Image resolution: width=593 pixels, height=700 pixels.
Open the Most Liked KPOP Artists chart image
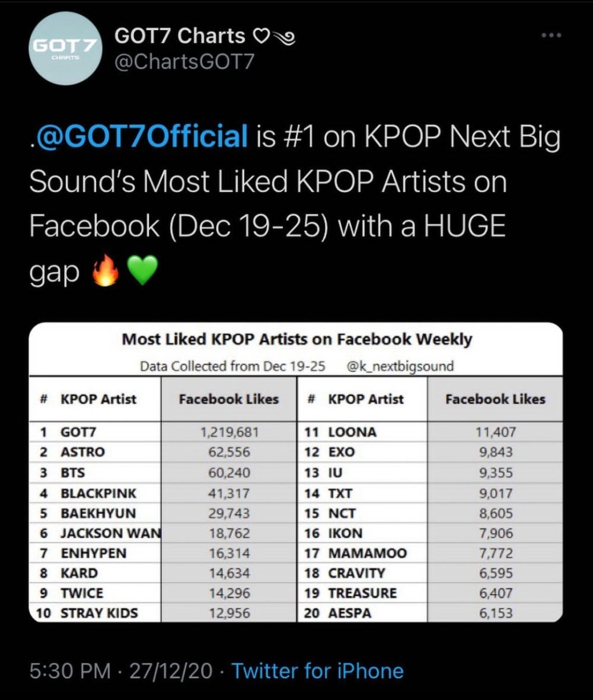(295, 472)
